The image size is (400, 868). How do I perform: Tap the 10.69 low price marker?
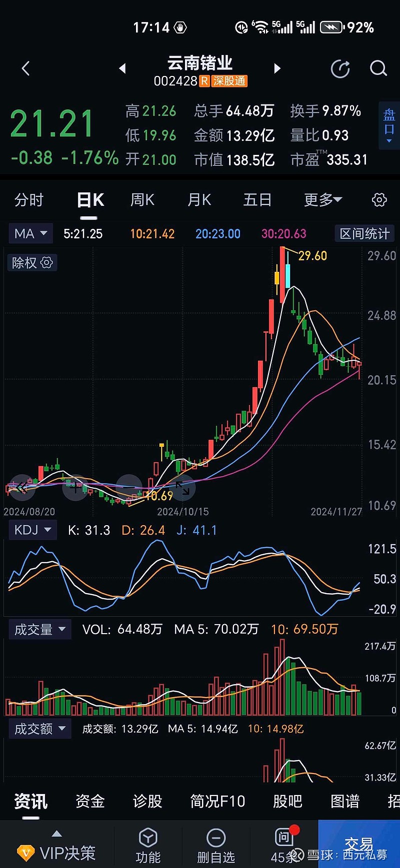coord(158,496)
